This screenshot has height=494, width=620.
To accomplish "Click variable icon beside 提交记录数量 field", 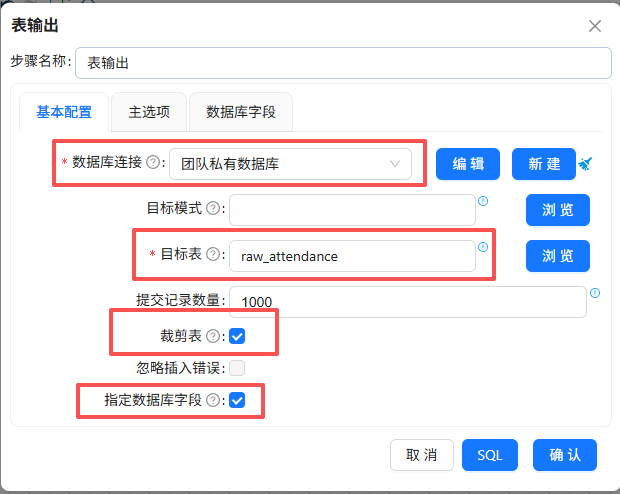I will click(595, 293).
